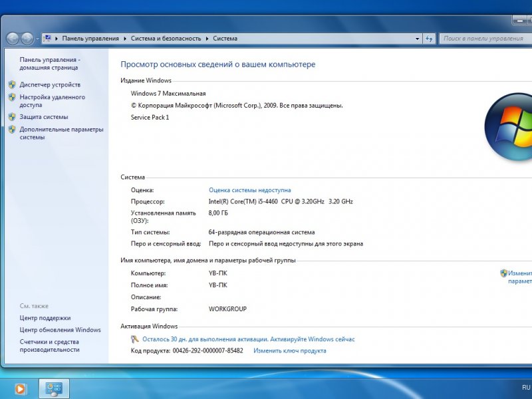532x399 pixels.
Task: Select the WORKGROUP value text
Action: (227, 309)
